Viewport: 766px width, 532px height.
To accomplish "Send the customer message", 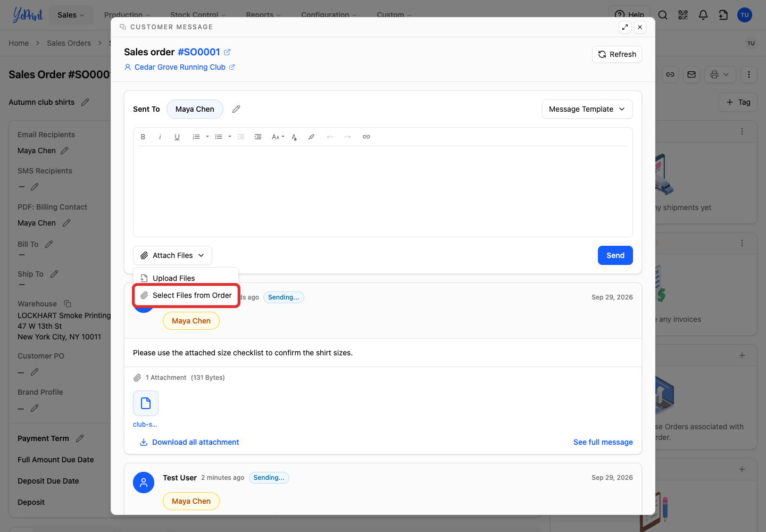I will click(615, 255).
